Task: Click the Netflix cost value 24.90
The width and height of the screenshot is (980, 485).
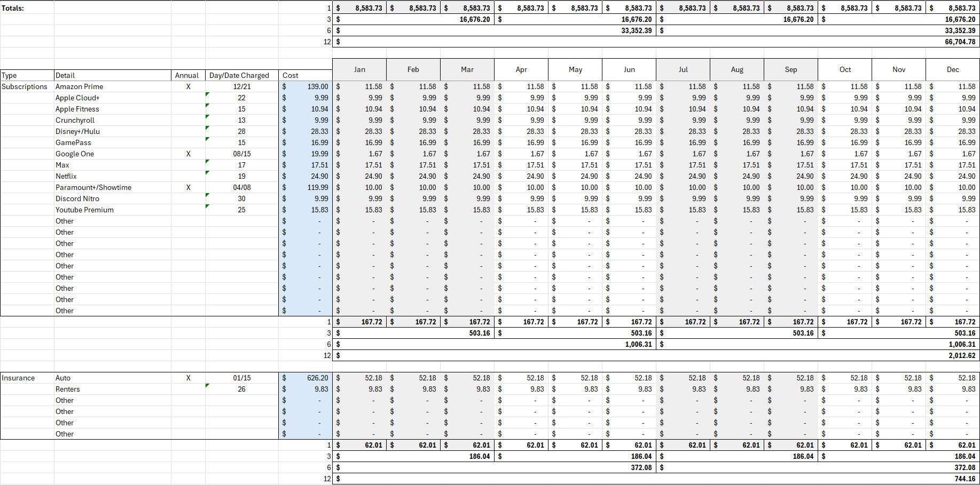Action: tap(305, 176)
